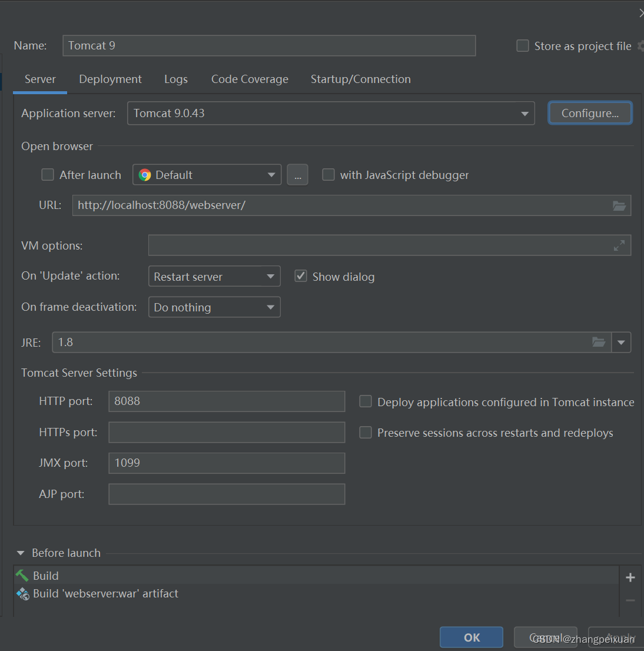Image resolution: width=644 pixels, height=651 pixels.
Task: Click the ... browser options button
Action: [x=298, y=175]
